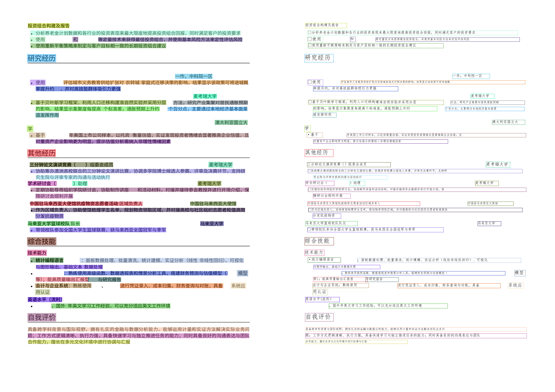Screen dimensions: 555x392
Task: Click checkbox before 使用重新平衡策略 on right page
Action: 310,45
